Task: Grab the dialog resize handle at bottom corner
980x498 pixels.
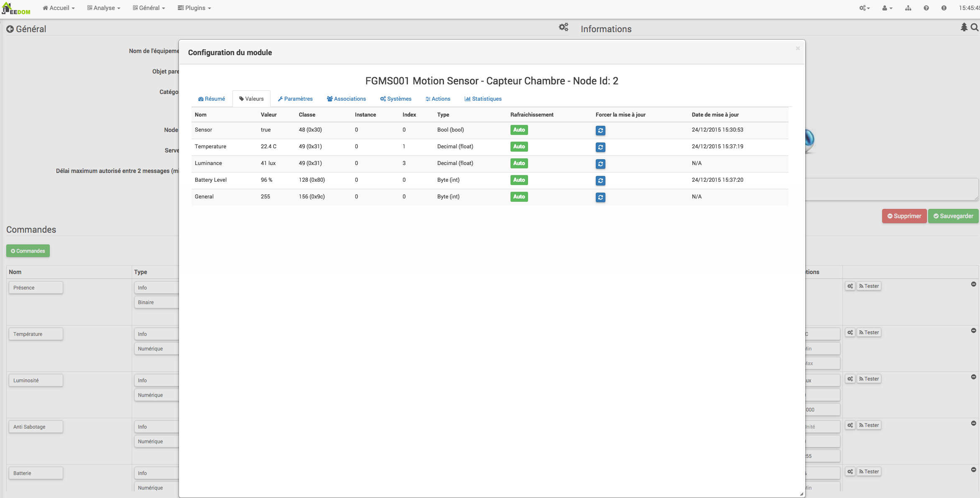Action: pos(801,494)
